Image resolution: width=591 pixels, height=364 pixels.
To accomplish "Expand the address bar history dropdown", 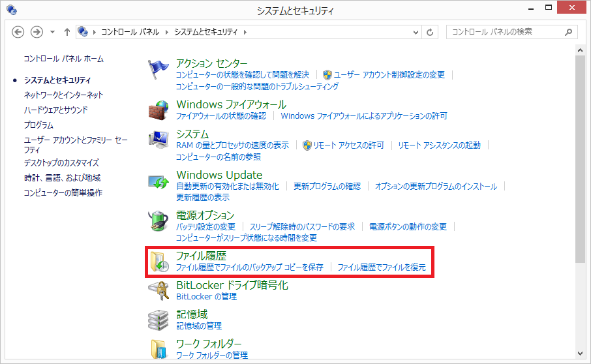I will pyautogui.click(x=416, y=33).
